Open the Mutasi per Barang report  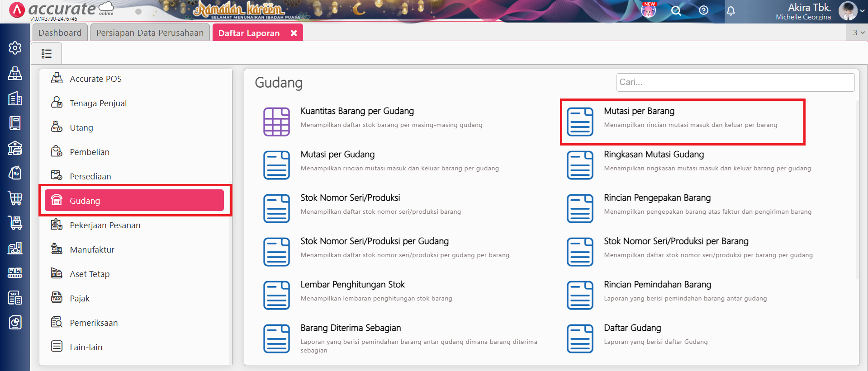click(x=639, y=111)
